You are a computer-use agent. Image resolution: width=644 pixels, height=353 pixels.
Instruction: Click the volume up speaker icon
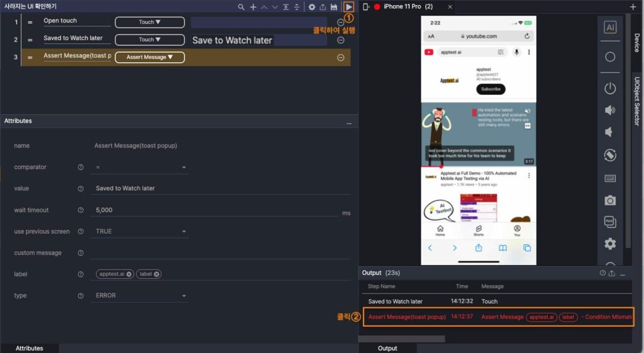click(x=609, y=111)
